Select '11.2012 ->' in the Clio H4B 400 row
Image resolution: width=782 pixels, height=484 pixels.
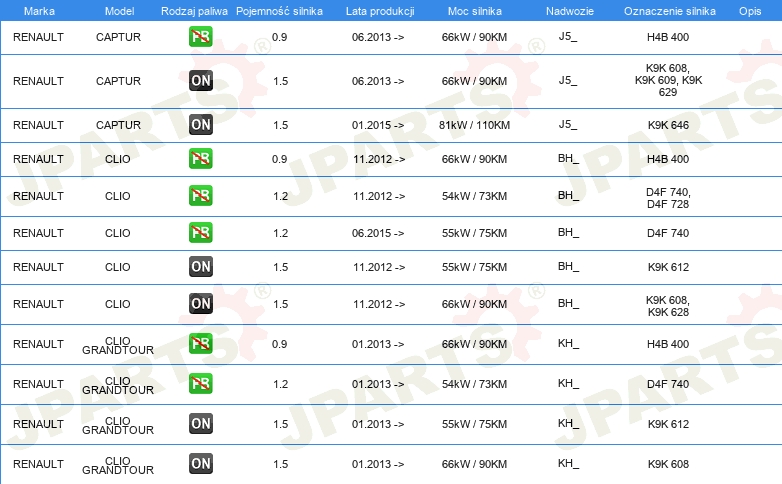[x=379, y=159]
